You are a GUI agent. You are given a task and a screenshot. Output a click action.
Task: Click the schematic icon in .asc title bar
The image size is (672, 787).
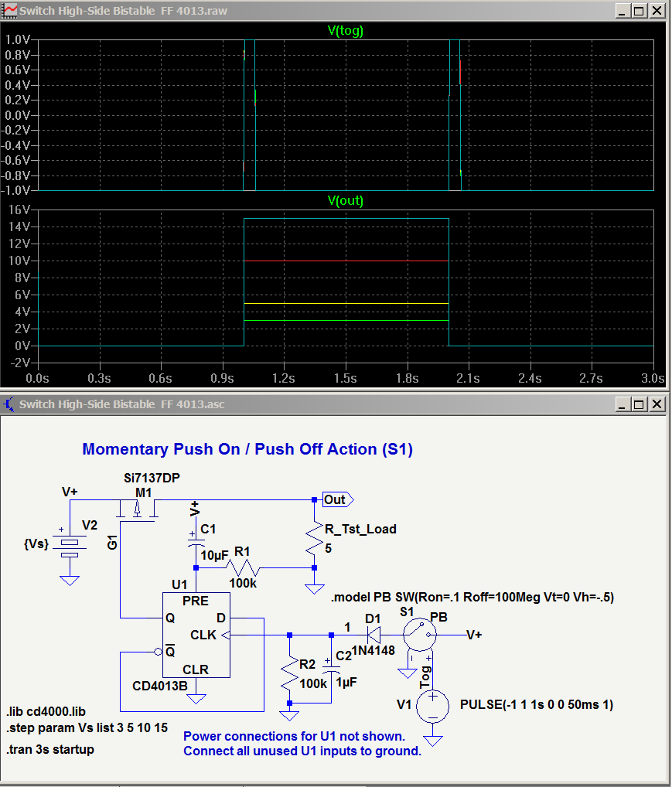point(9,404)
